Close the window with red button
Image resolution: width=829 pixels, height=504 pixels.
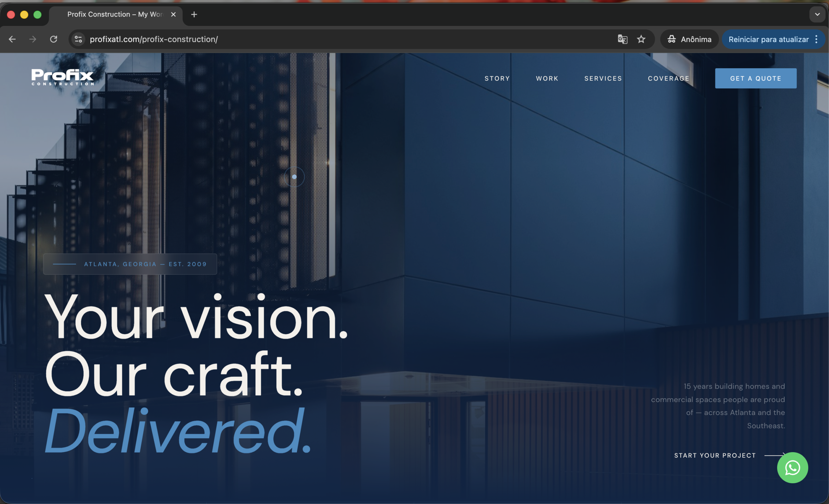click(11, 15)
